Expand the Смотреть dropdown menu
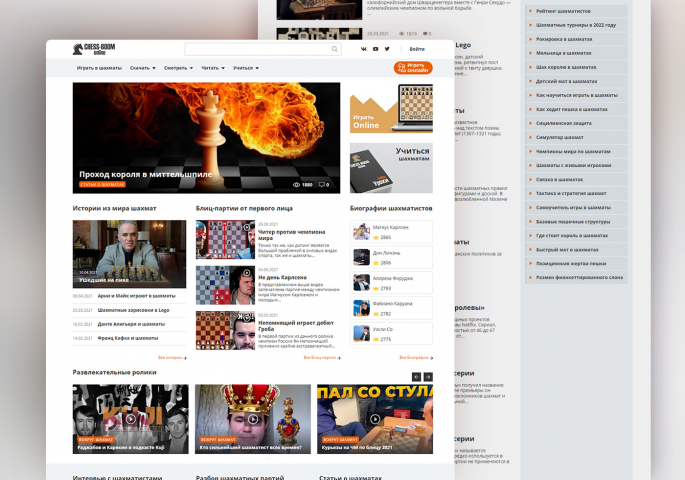 coord(178,68)
